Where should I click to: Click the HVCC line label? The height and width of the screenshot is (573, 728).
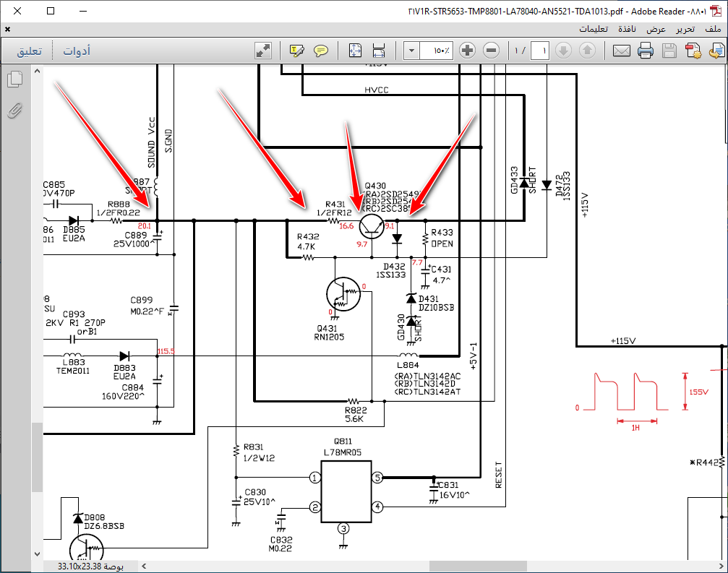coord(377,90)
